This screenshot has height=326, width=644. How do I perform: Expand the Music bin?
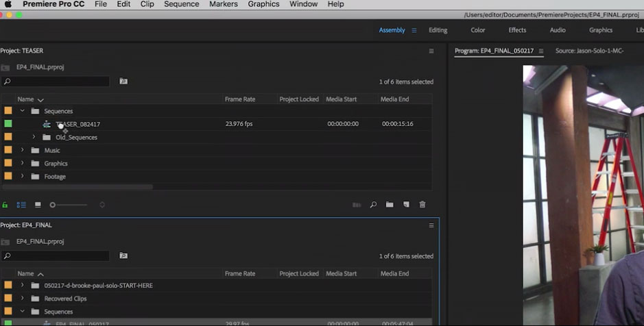pos(23,150)
